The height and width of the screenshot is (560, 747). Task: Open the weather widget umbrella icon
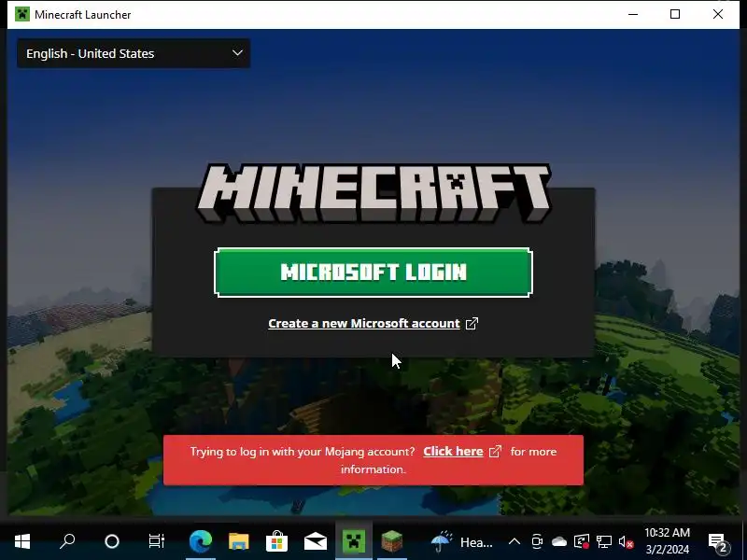pyautogui.click(x=442, y=541)
